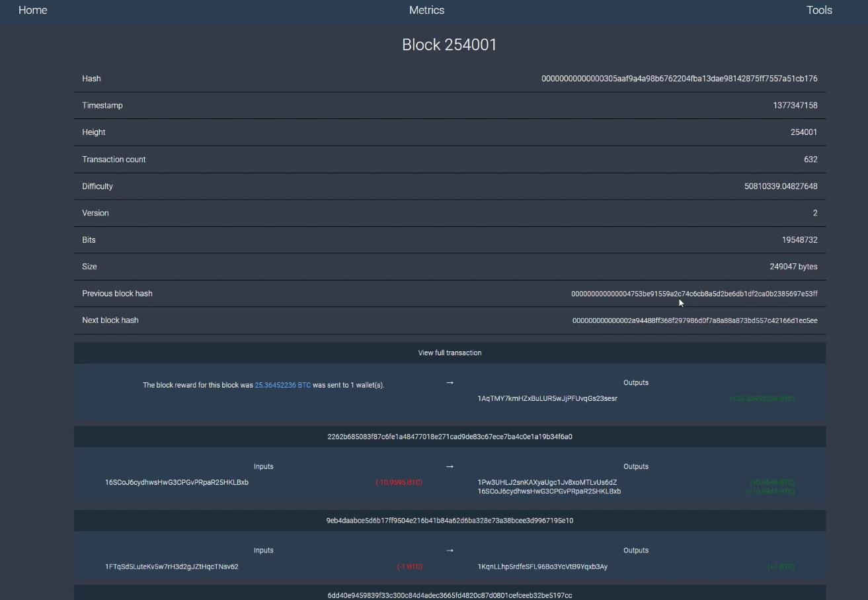
Task: Click the Previous block hash label
Action: point(117,294)
